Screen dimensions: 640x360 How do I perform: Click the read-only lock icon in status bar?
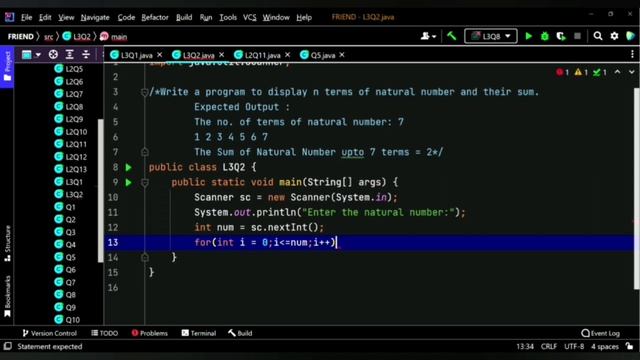pyautogui.click(x=629, y=347)
